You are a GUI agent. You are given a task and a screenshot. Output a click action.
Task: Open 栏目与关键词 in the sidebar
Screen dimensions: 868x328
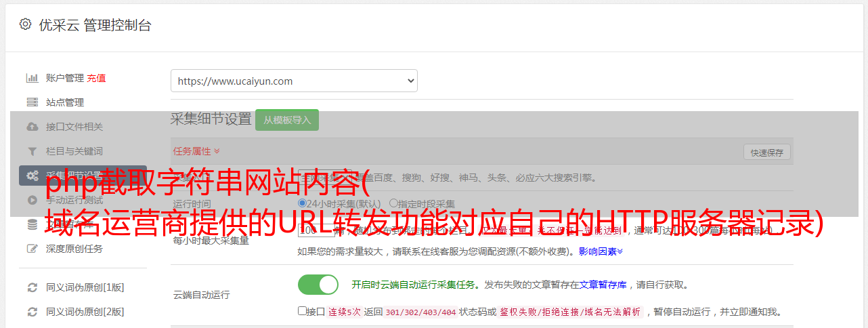click(x=74, y=151)
